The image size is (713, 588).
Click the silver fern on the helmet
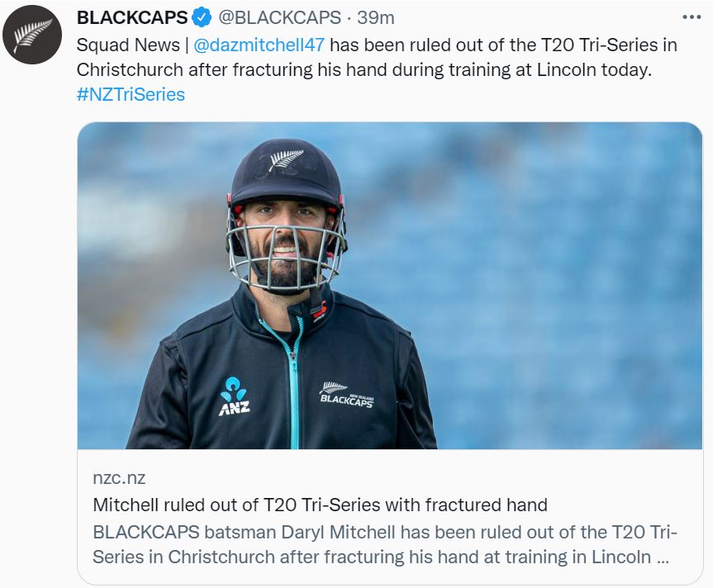(286, 159)
